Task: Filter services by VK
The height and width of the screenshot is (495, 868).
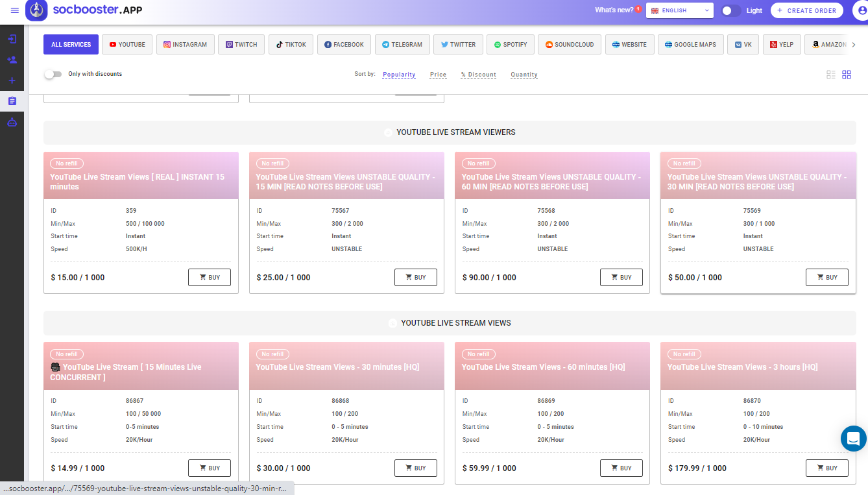Action: coord(743,45)
